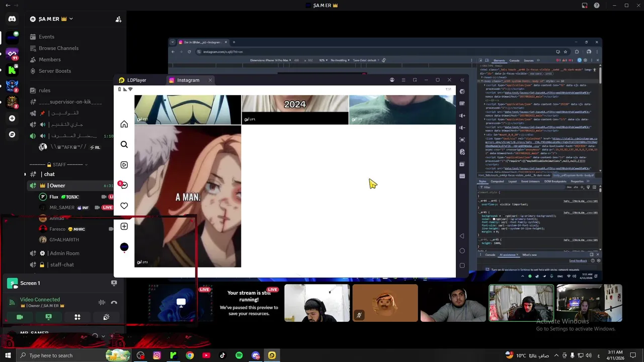Image resolution: width=644 pixels, height=362 pixels.
Task: Open Instagram Reels icon
Action: click(124, 165)
